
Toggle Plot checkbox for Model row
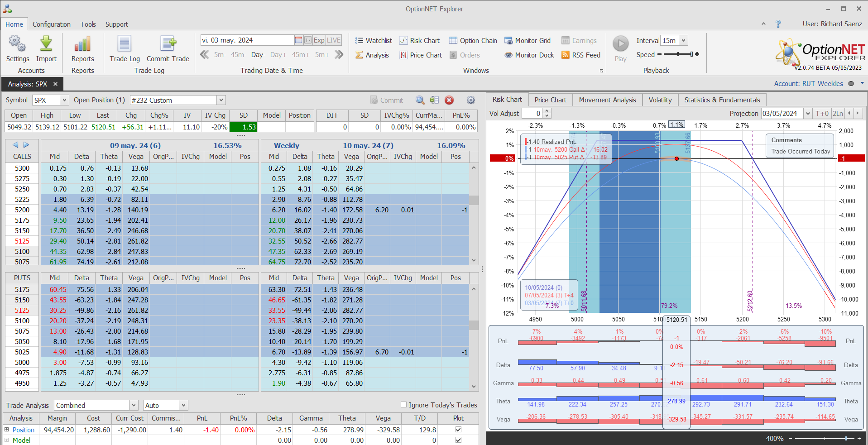pos(458,440)
